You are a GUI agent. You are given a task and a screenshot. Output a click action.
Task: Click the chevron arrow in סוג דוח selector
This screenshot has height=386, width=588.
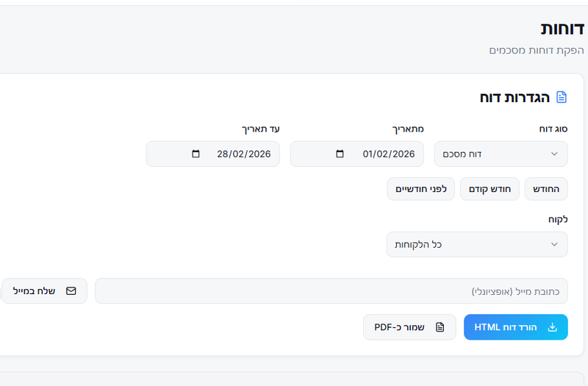(x=554, y=154)
